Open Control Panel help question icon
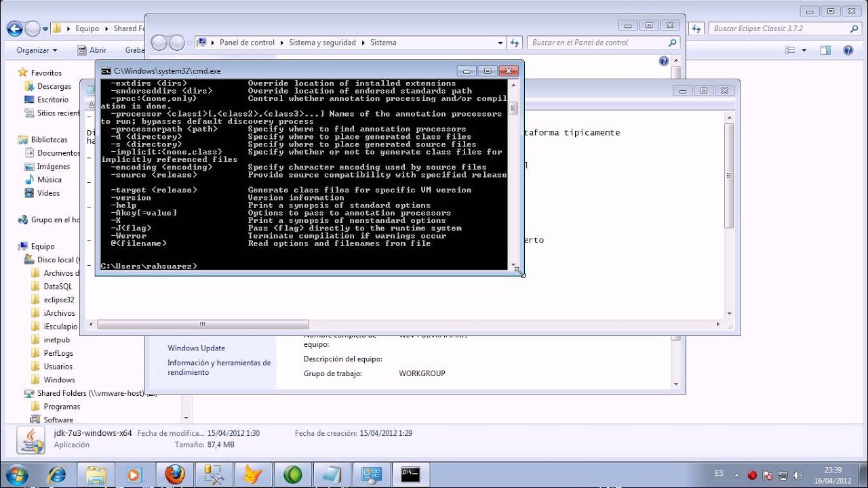This screenshot has width=868, height=488. coord(664,61)
